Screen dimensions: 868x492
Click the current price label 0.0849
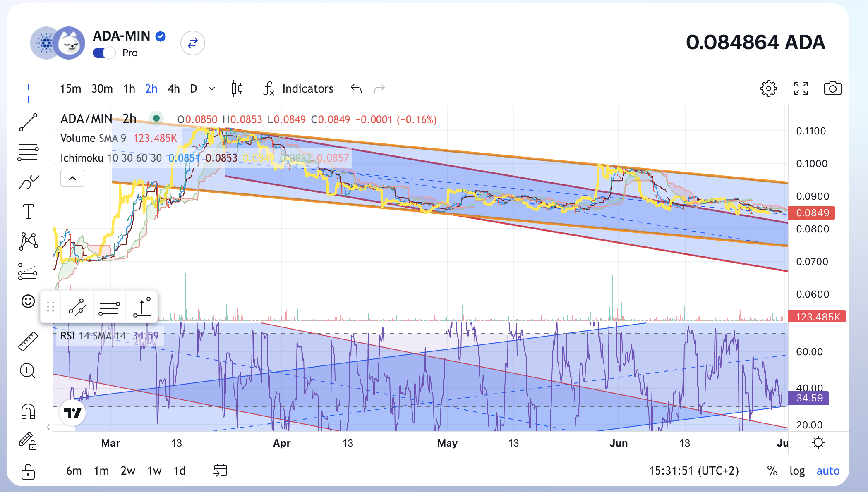[811, 213]
